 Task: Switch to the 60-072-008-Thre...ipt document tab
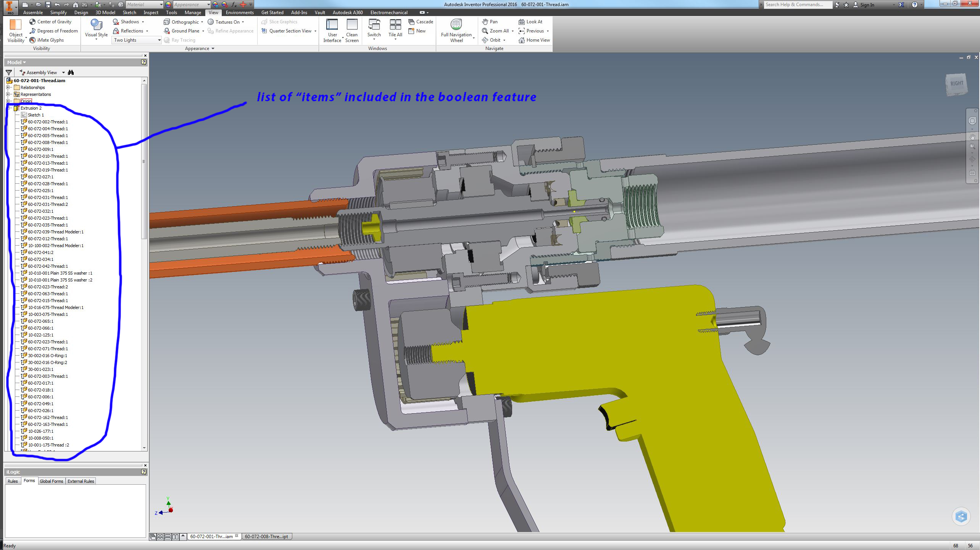(x=266, y=537)
